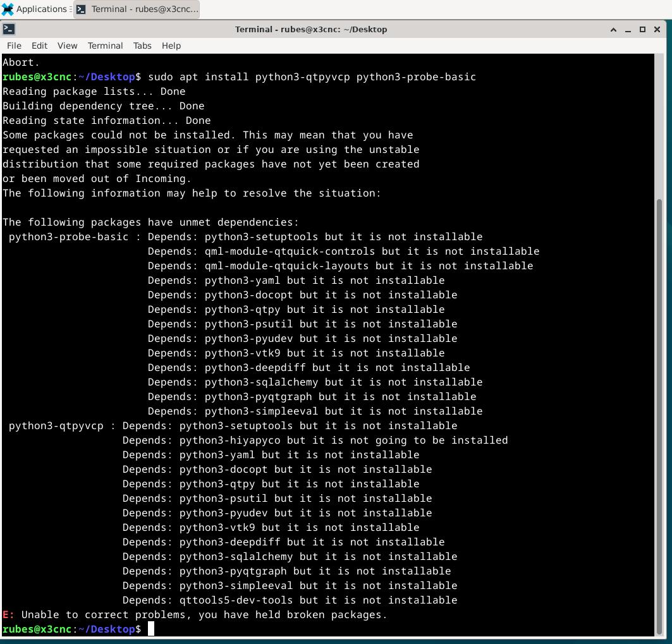
Task: Click the 'Reading package lists... Done' line
Action: click(x=94, y=91)
